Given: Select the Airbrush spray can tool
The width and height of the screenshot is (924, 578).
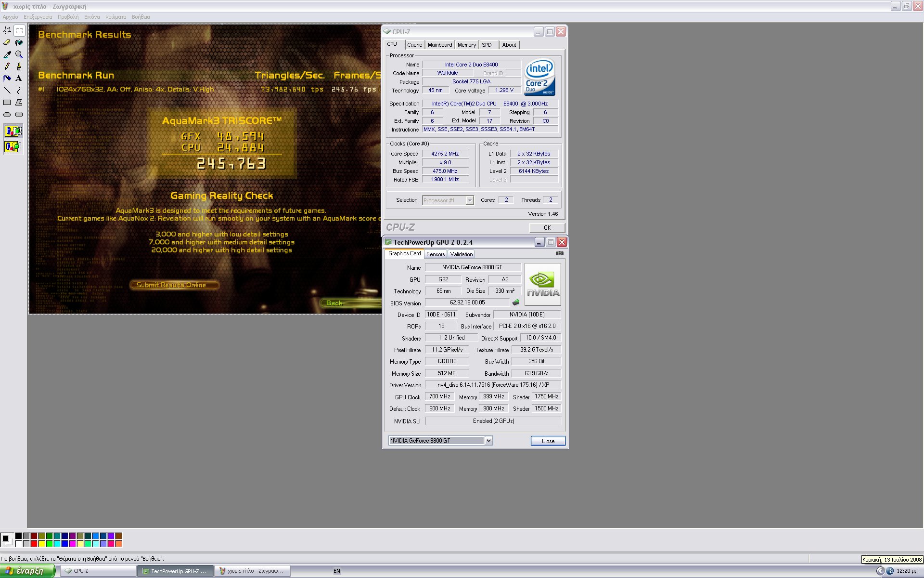Looking at the screenshot, I should click(x=7, y=79).
